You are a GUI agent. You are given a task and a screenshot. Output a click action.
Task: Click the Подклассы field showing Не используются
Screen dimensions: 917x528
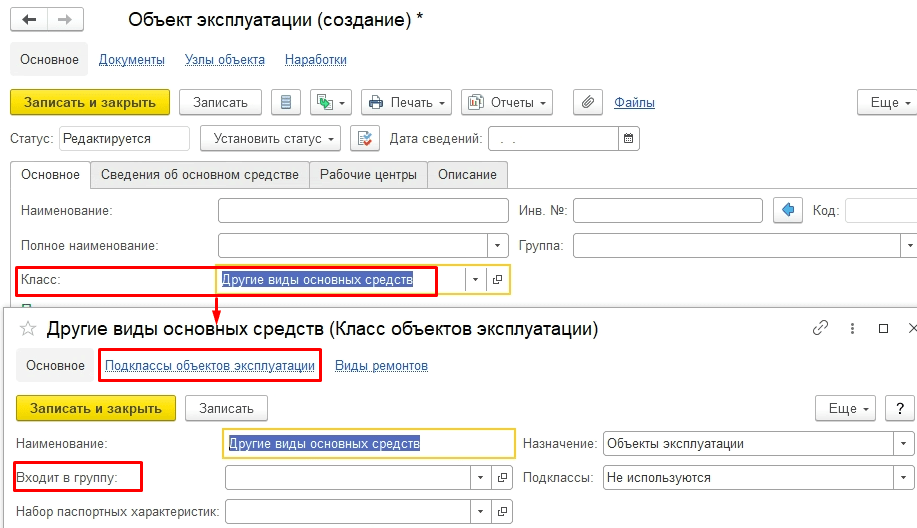(x=749, y=478)
